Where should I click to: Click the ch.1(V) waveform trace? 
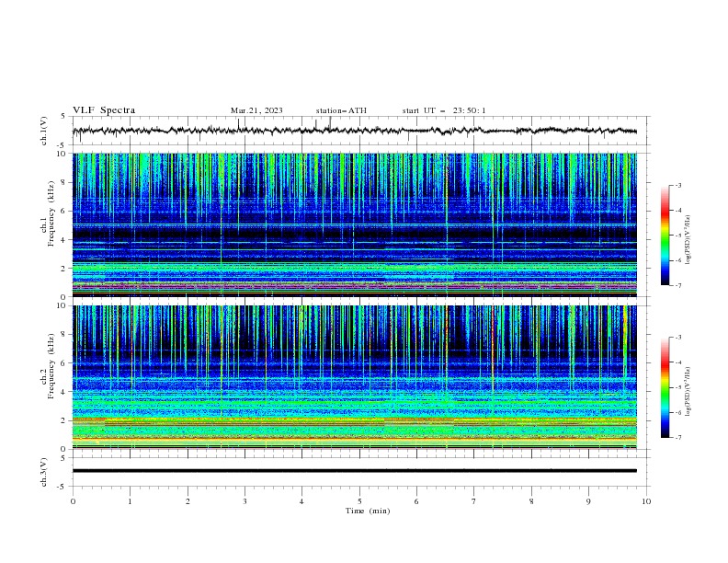tap(355, 131)
